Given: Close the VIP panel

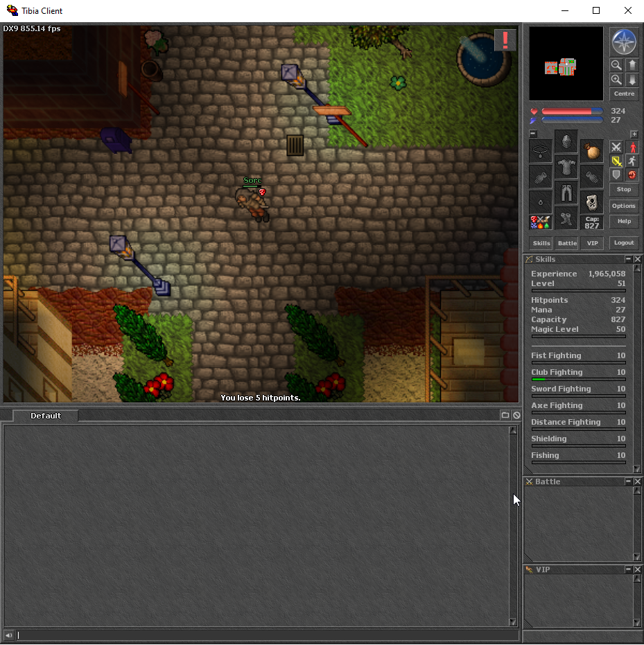Looking at the screenshot, I should (x=638, y=569).
